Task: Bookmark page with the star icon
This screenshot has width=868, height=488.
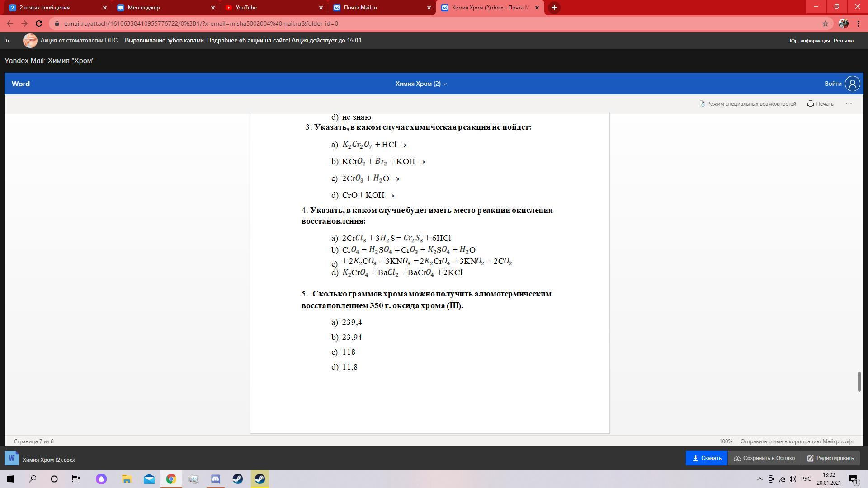Action: click(825, 23)
